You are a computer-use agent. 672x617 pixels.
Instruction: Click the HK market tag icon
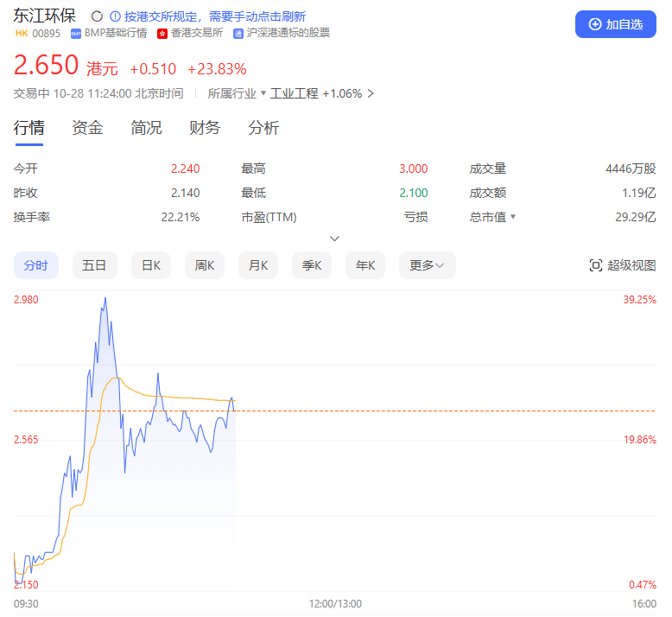[x=22, y=33]
